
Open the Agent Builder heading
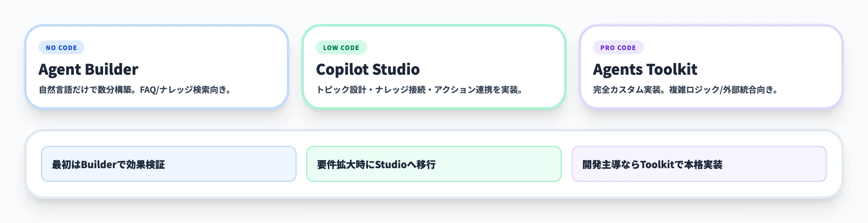(88, 69)
